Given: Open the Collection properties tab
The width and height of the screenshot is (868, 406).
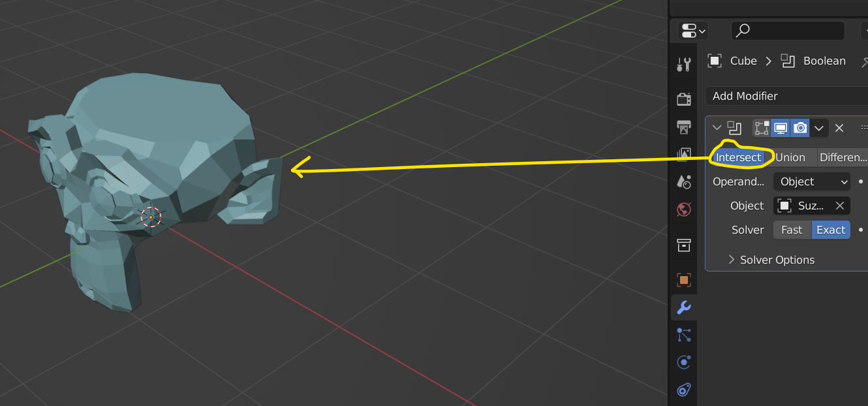Looking at the screenshot, I should [683, 245].
